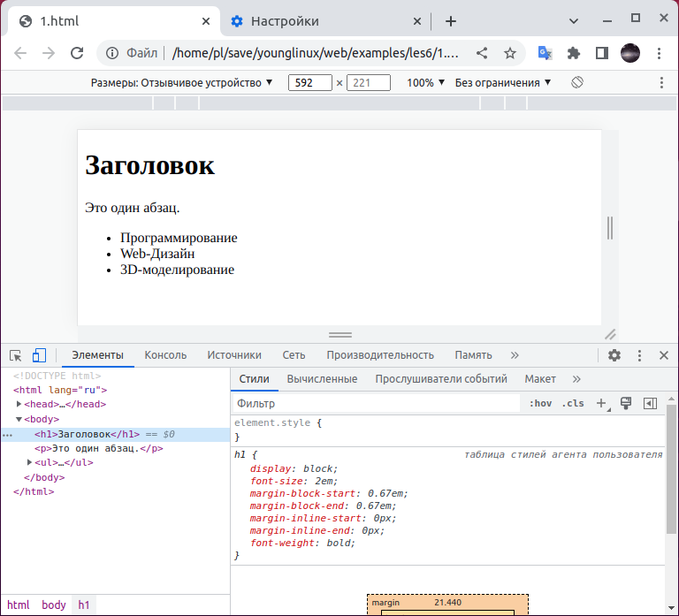
Task: Share this page via the share icon
Action: click(x=482, y=53)
